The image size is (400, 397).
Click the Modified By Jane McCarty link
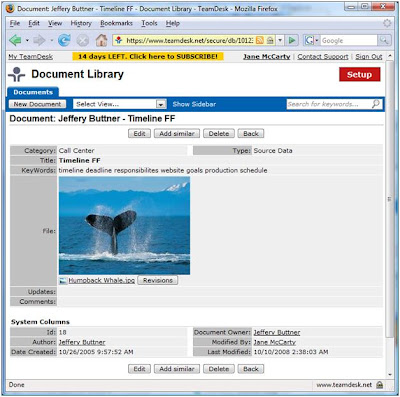[274, 342]
